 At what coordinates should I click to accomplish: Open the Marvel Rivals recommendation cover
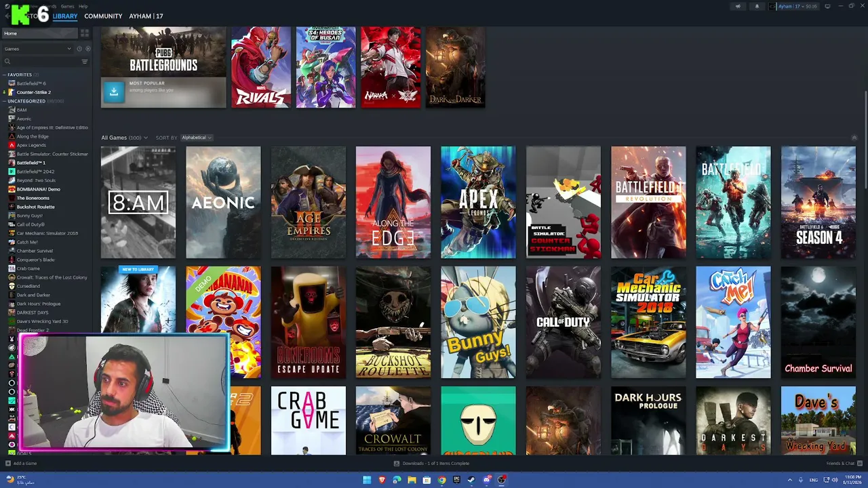pyautogui.click(x=261, y=67)
